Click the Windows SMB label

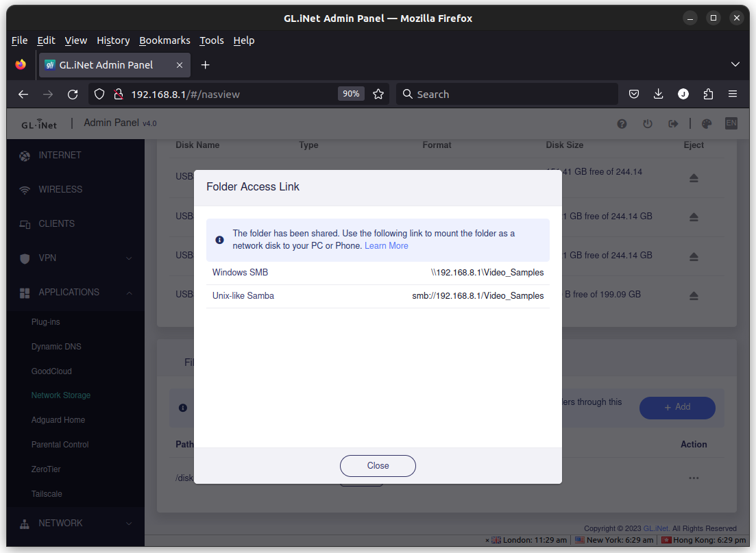[240, 273]
